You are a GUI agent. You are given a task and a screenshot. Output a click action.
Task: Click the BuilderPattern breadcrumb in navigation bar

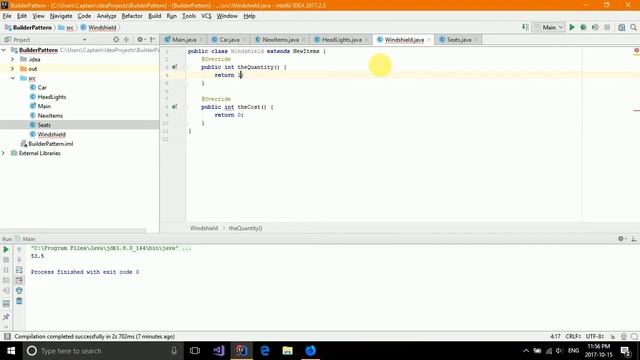pos(28,27)
